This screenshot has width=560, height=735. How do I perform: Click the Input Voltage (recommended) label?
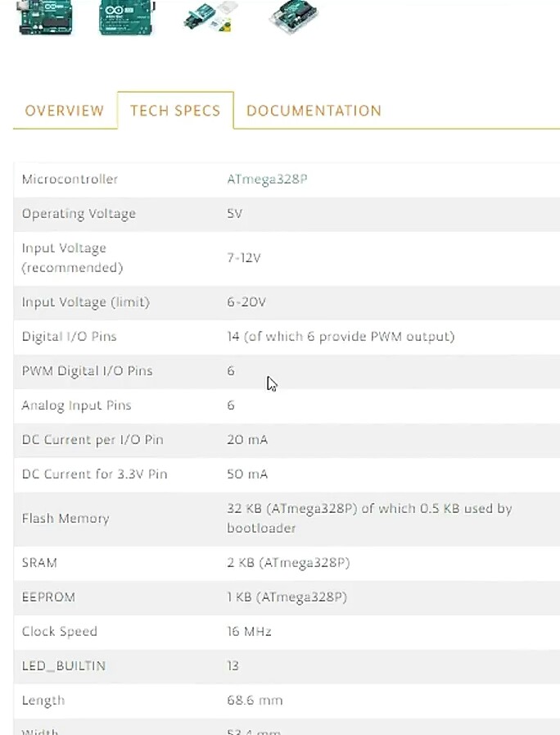point(72,258)
